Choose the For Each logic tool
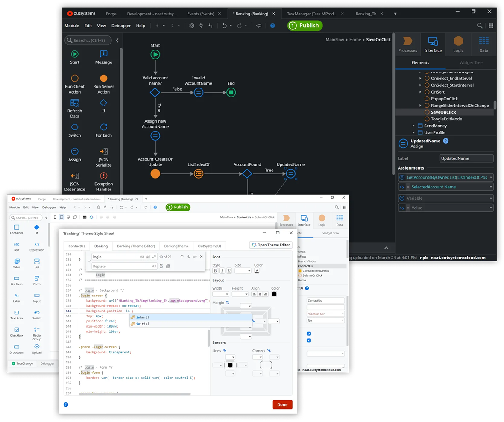The image size is (504, 422). point(103,130)
